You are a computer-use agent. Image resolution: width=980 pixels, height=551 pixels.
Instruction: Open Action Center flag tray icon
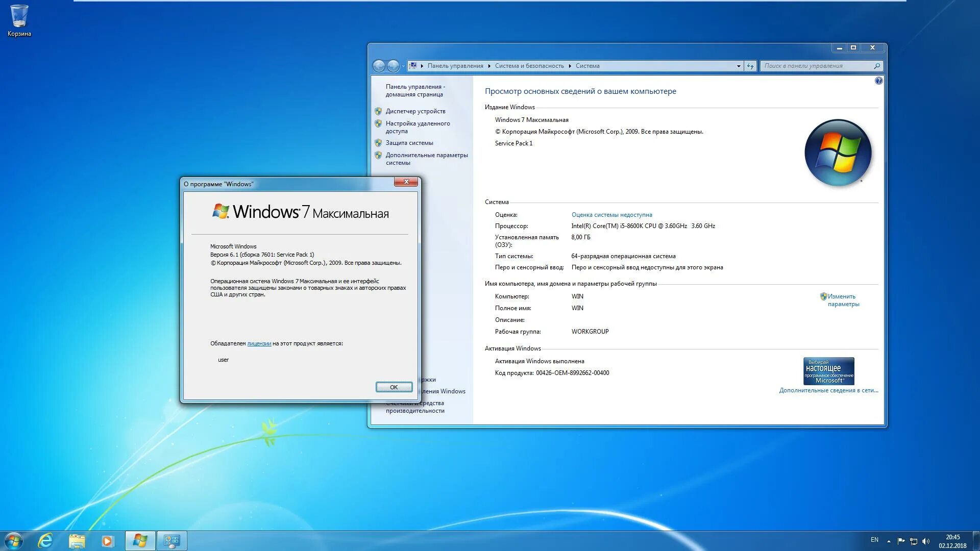point(901,541)
